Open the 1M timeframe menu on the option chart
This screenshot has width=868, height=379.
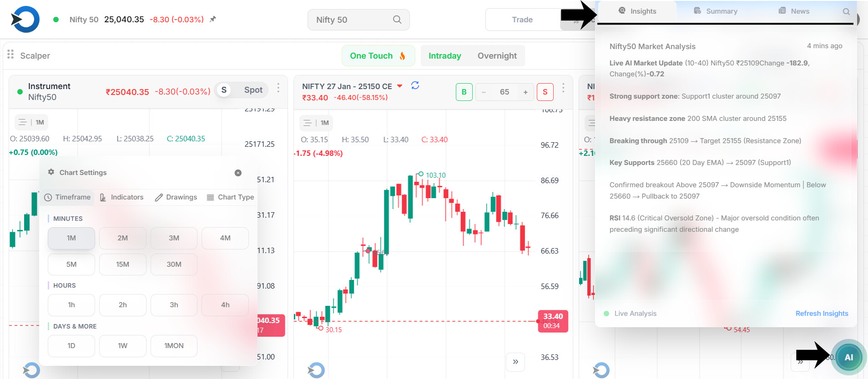316,123
